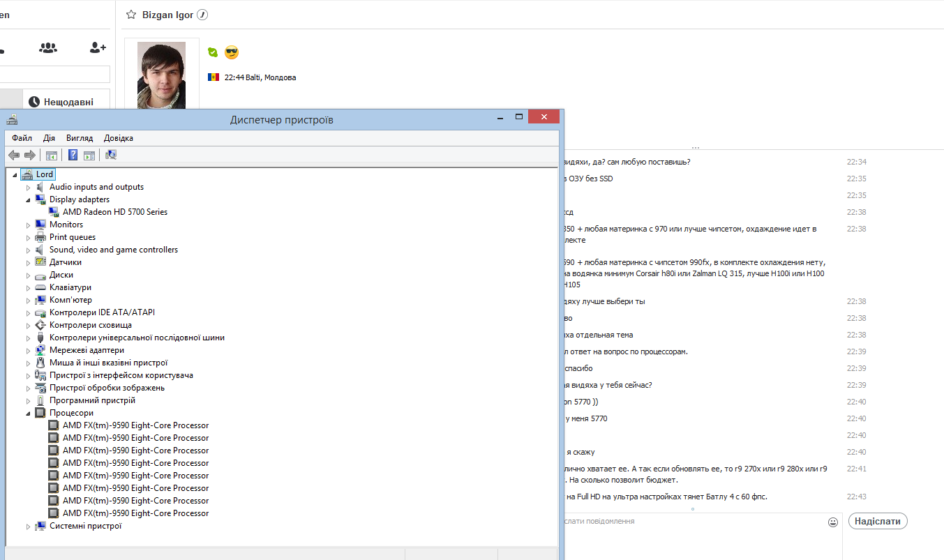
Task: Switch to the Нещодавні tab in Skype
Action: tap(66, 102)
